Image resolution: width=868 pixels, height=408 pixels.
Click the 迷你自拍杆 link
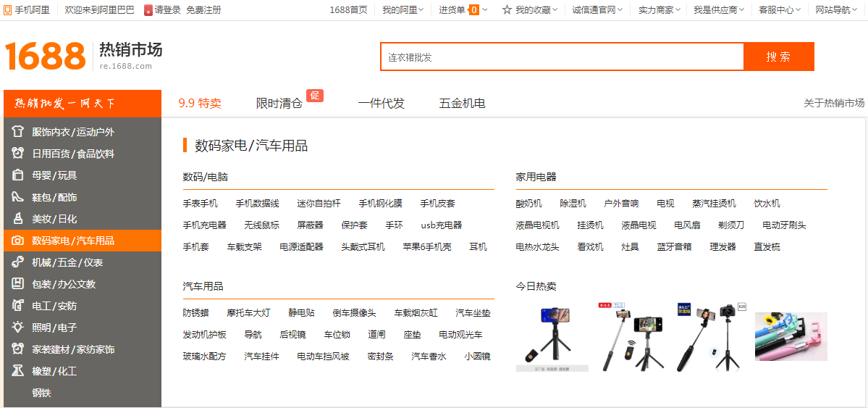pos(319,204)
